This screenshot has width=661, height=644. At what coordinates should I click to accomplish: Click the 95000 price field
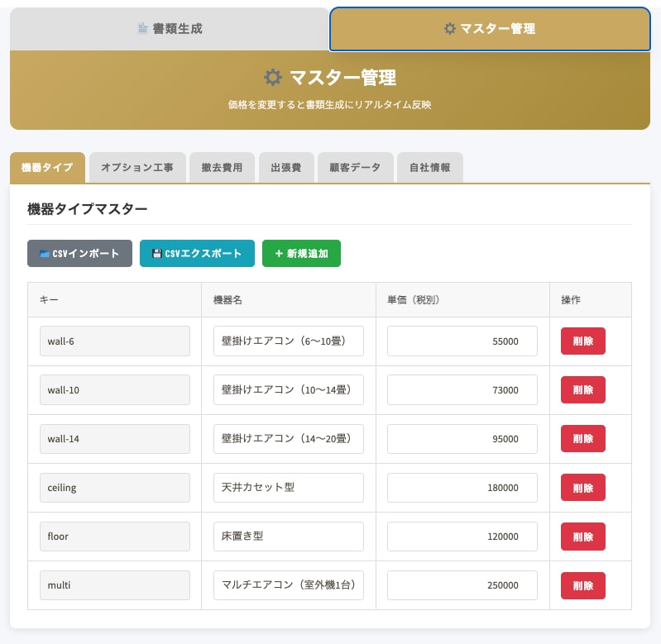click(462, 439)
